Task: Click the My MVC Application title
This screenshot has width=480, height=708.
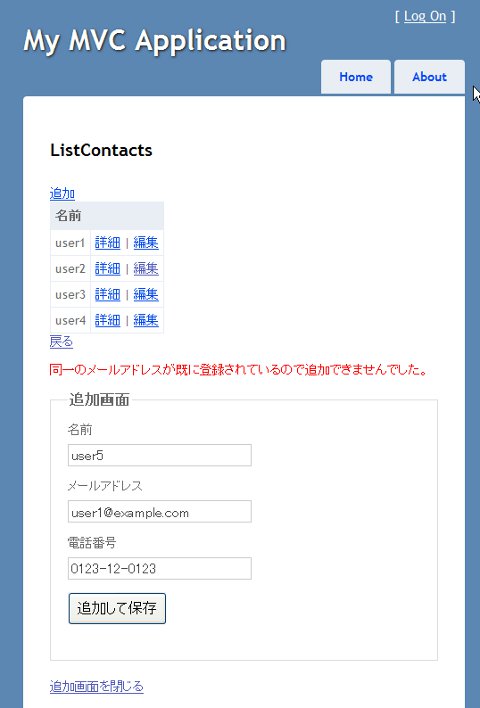Action: pyautogui.click(x=155, y=42)
